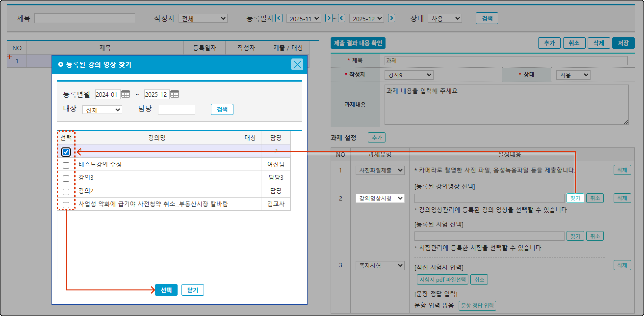The width and height of the screenshot is (644, 316).
Task: Click 제출 결과 내용 확인 button
Action: [x=358, y=43]
